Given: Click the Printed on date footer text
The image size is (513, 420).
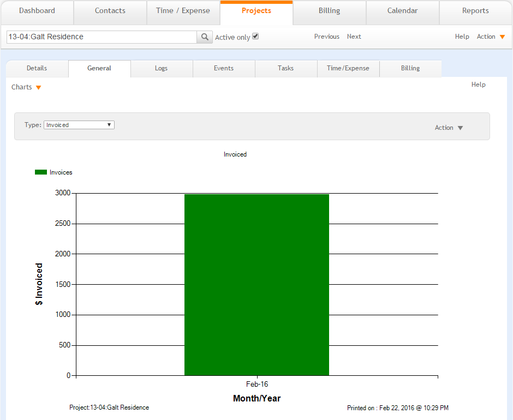Looking at the screenshot, I should [x=397, y=408].
